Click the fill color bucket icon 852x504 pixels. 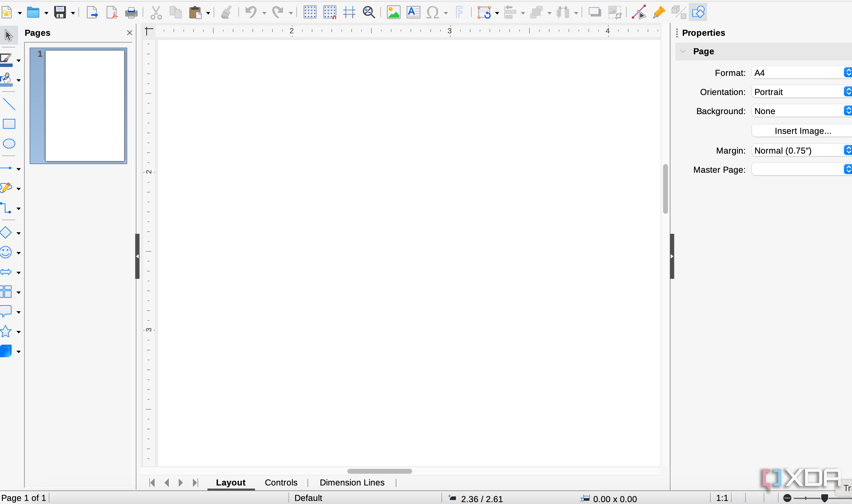(6, 80)
